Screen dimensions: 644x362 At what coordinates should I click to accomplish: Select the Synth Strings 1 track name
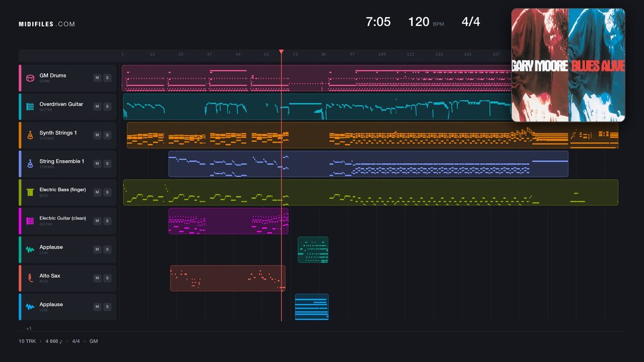tap(58, 133)
